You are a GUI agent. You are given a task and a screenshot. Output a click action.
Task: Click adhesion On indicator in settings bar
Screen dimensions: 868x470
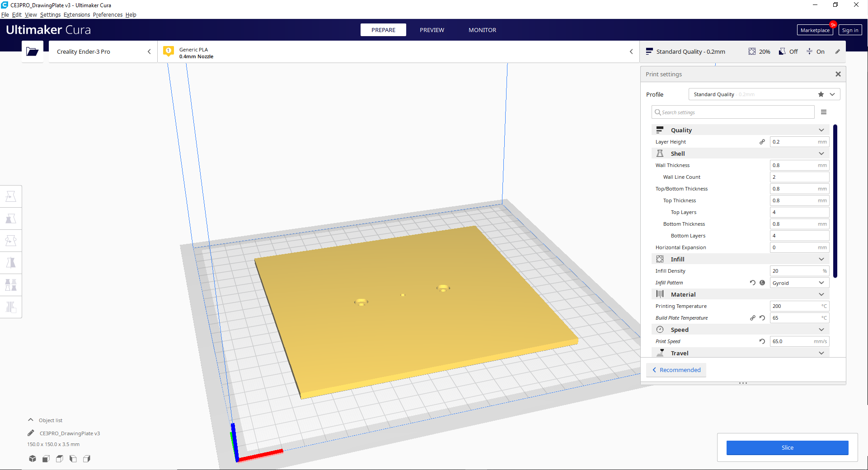[816, 51]
